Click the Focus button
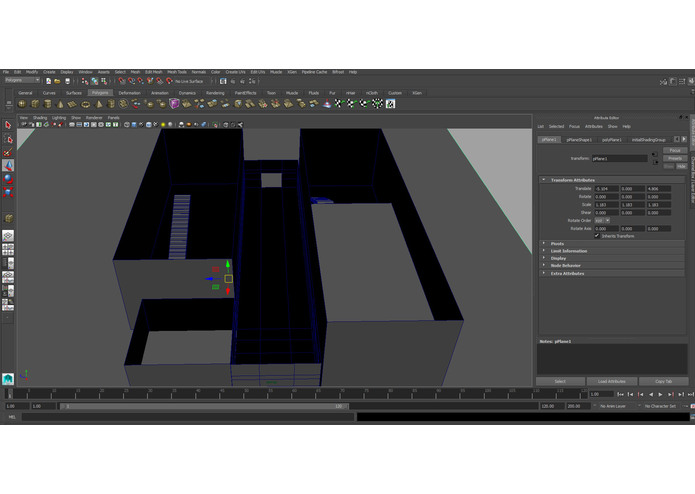The height and width of the screenshot is (494, 695). click(x=675, y=151)
